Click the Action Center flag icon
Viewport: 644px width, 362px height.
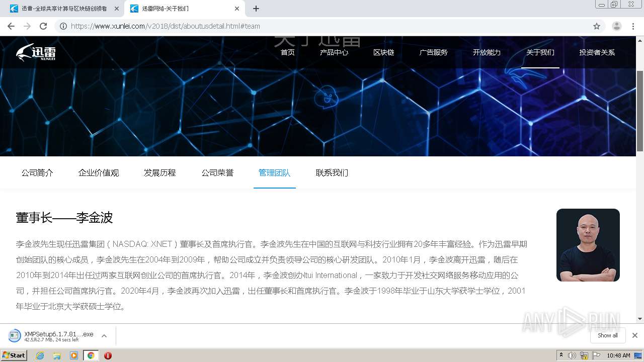(x=596, y=355)
